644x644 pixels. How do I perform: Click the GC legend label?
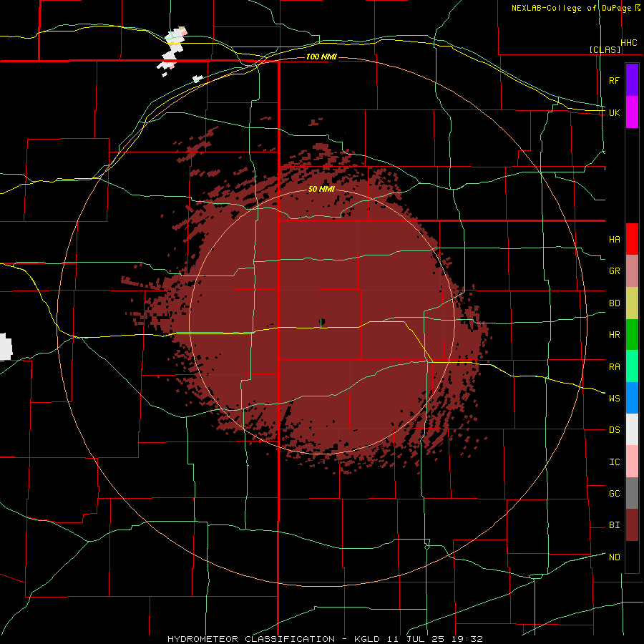[614, 493]
